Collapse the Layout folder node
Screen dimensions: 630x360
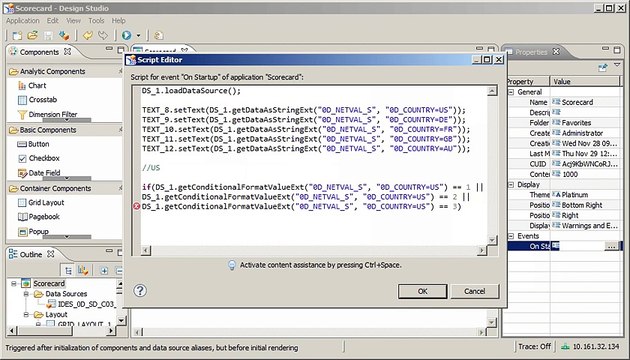pos(27,315)
